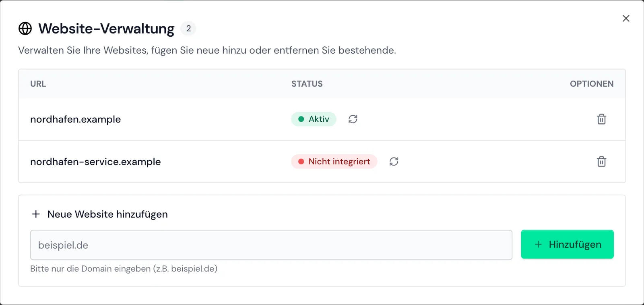Click the plus icon beside Neue Website hinzufügen

click(x=36, y=214)
